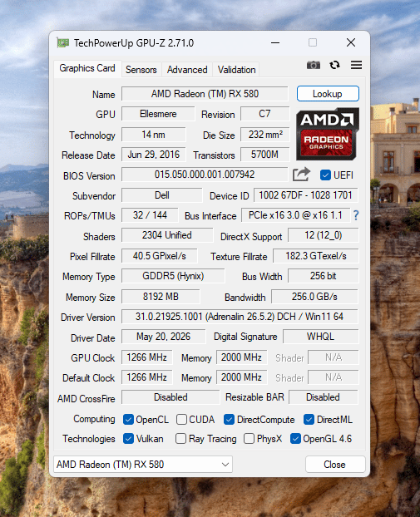420x517 pixels.
Task: Click the Bandwidth 256.0 GB/s field
Action: tap(314, 297)
